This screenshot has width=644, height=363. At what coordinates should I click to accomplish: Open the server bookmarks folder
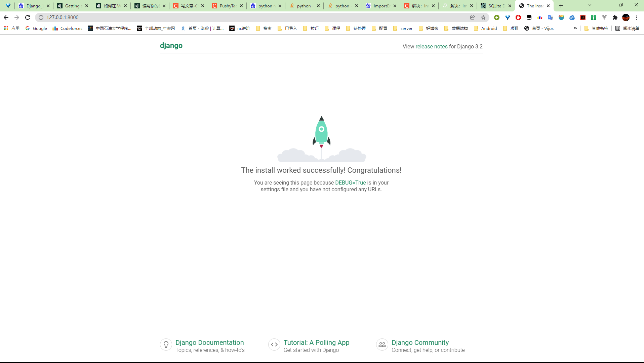click(x=403, y=29)
